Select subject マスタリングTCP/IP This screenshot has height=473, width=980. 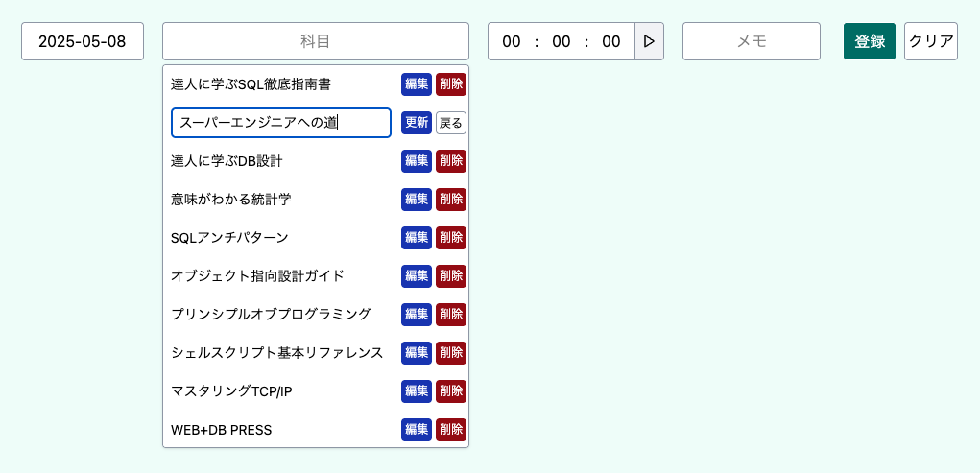click(x=232, y=391)
